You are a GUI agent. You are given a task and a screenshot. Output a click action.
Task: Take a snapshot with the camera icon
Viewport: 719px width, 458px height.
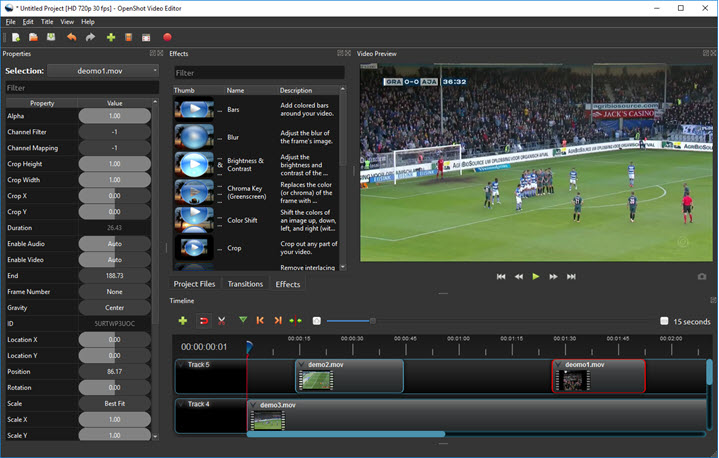tap(702, 277)
